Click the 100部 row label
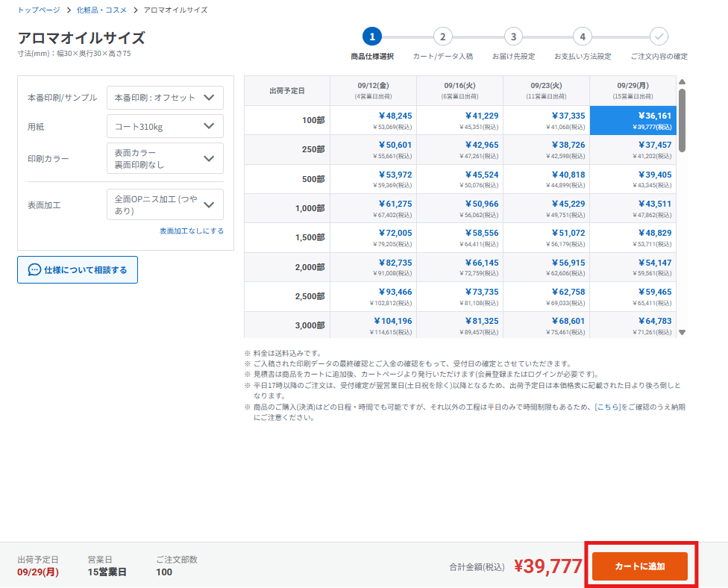728x588 pixels. tap(313, 120)
